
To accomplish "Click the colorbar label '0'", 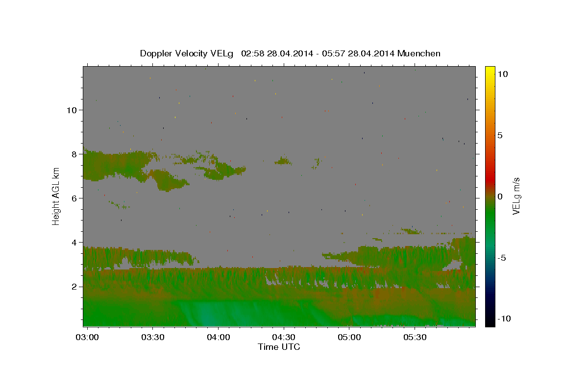I will [500, 196].
